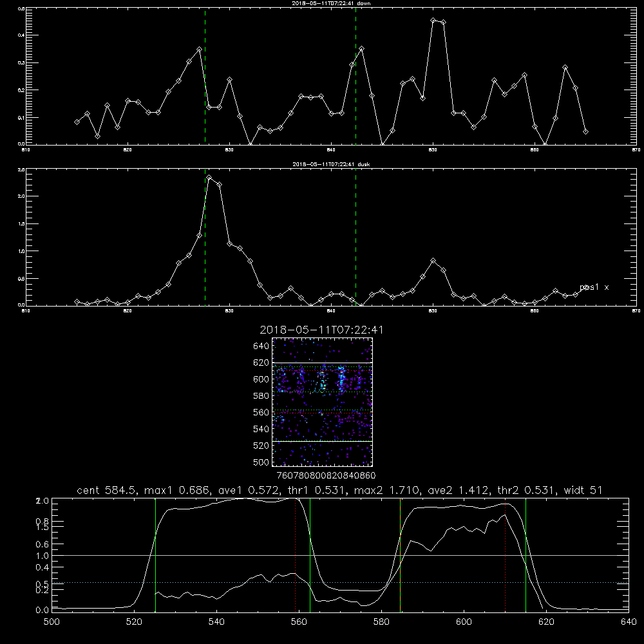The image size is (644, 644).
Task: Click the orange-green vertical line near 584
Action: [x=400, y=554]
